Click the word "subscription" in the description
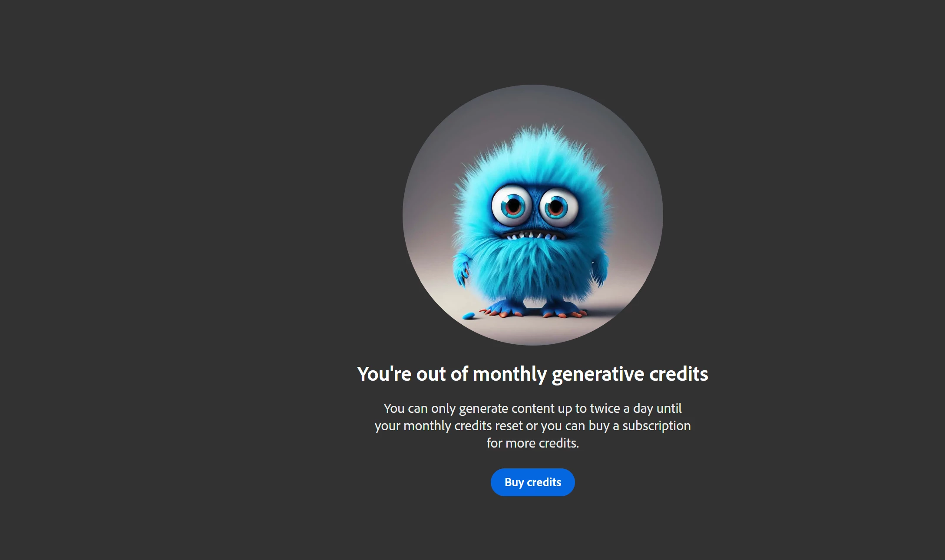 (x=656, y=426)
